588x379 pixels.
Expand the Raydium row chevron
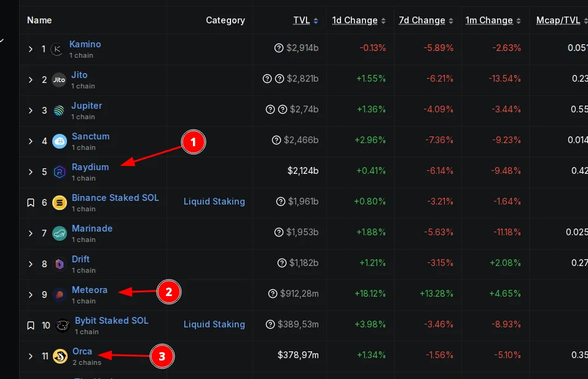coord(31,172)
